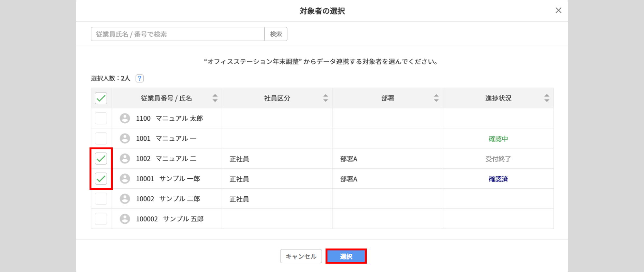Click name 1001 マニュアル 一
The image size is (644, 272).
point(166,138)
